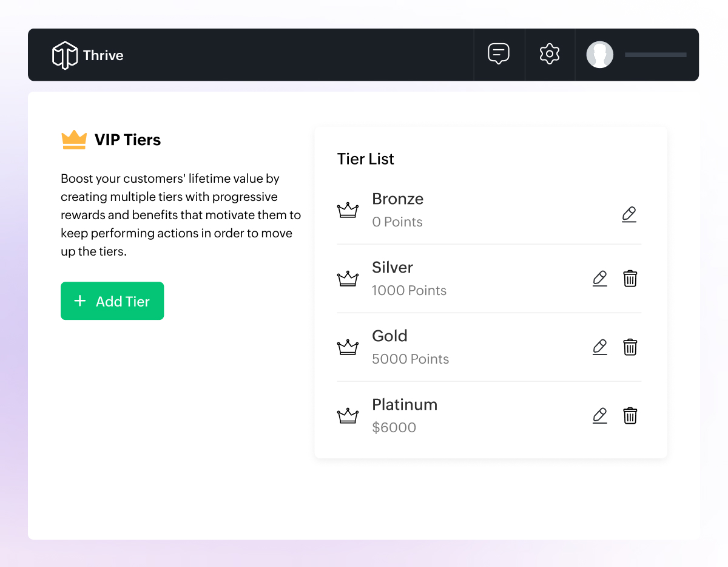Open the comment/feedback icon in the top bar
Image resolution: width=728 pixels, height=567 pixels.
[499, 54]
